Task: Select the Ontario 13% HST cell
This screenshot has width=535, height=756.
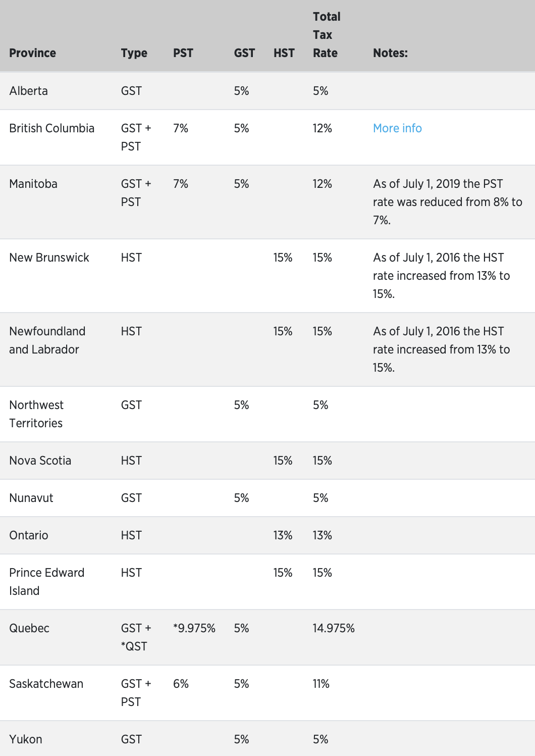Action: tap(283, 535)
